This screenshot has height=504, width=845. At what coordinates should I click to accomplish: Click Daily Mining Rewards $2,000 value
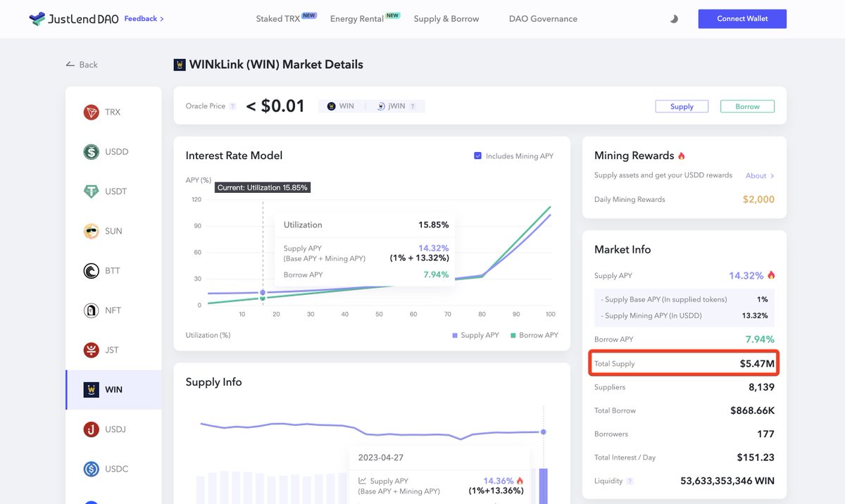(758, 199)
